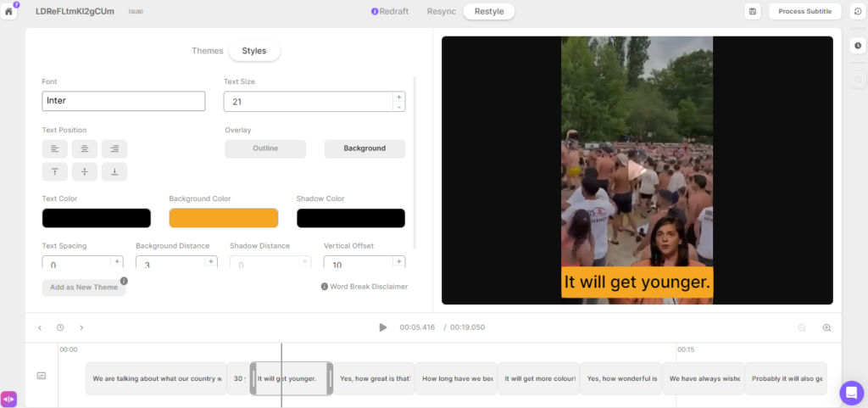Align subtitle text right
This screenshot has height=408, width=868.
point(114,148)
